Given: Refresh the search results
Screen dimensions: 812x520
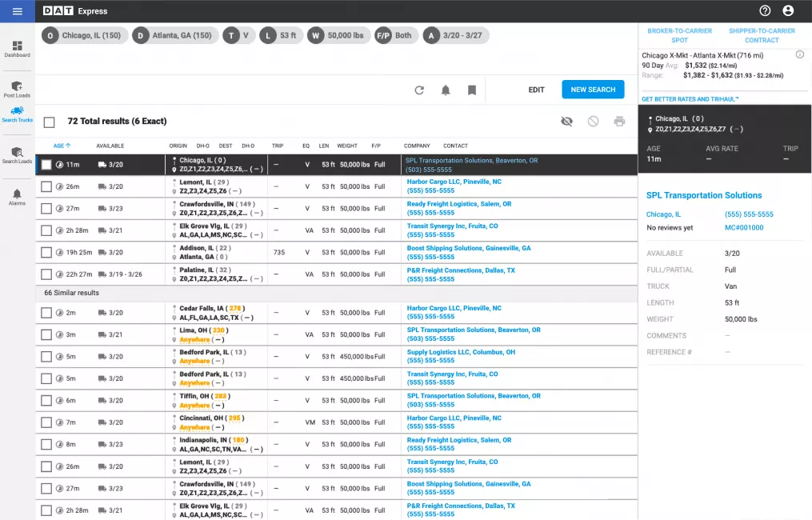Looking at the screenshot, I should click(x=419, y=90).
